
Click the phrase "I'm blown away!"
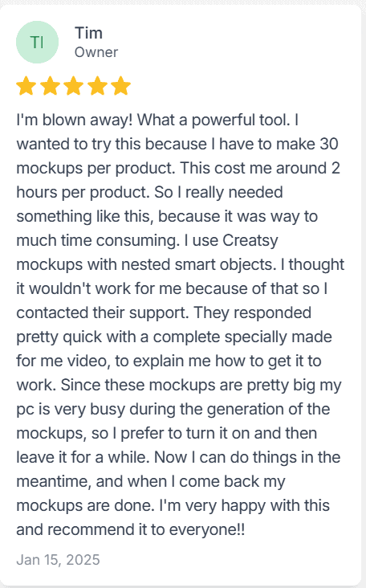[x=74, y=120]
